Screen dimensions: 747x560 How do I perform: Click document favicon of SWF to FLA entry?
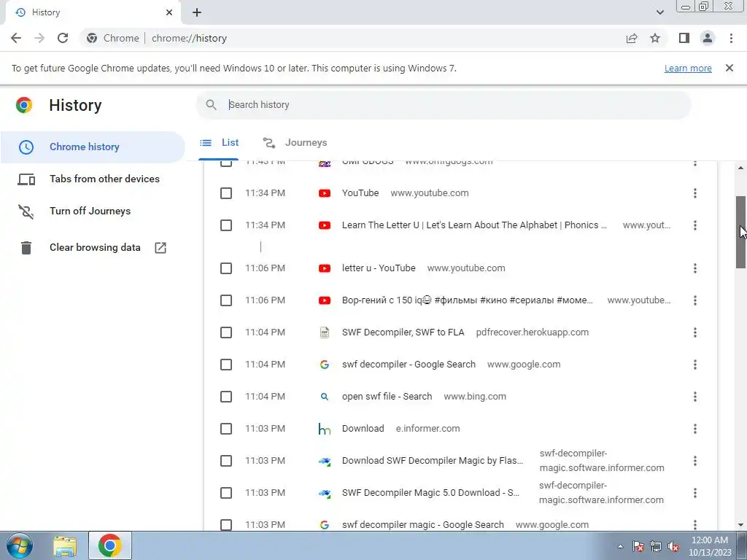325,332
